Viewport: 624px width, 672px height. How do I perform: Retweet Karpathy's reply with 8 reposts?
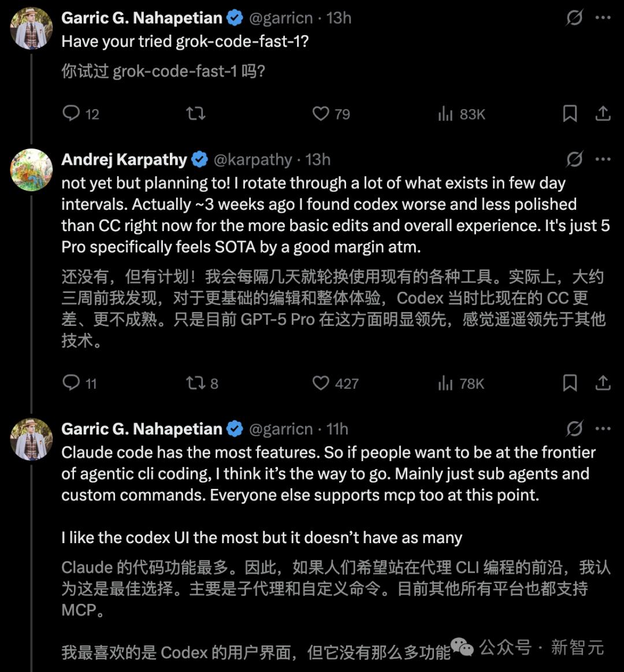click(196, 383)
